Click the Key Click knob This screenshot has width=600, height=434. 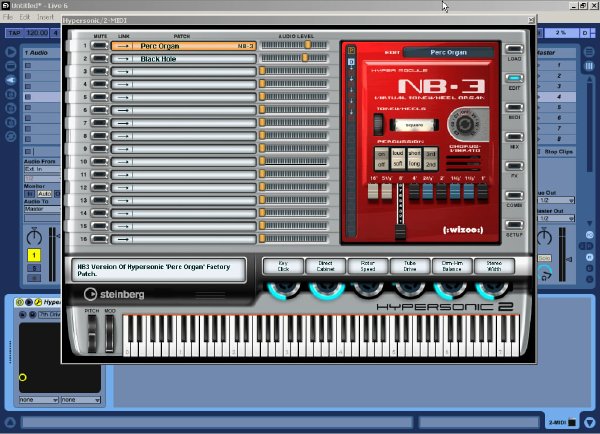284,290
